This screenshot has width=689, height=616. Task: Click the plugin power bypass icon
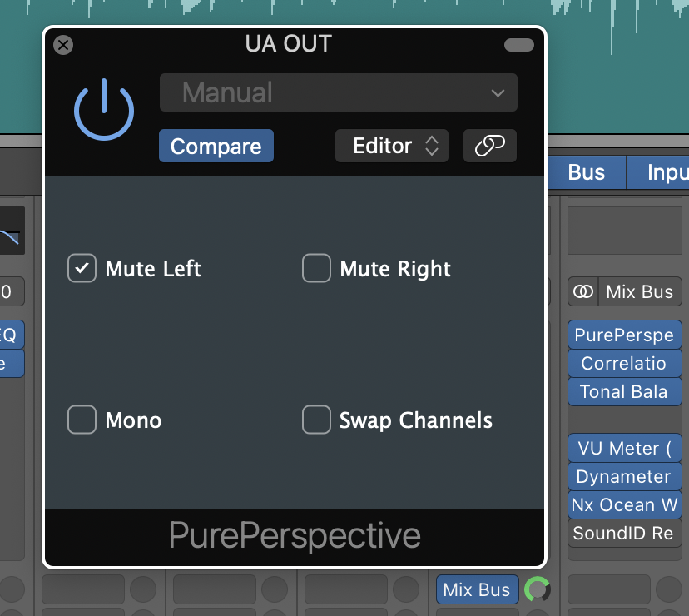(103, 109)
